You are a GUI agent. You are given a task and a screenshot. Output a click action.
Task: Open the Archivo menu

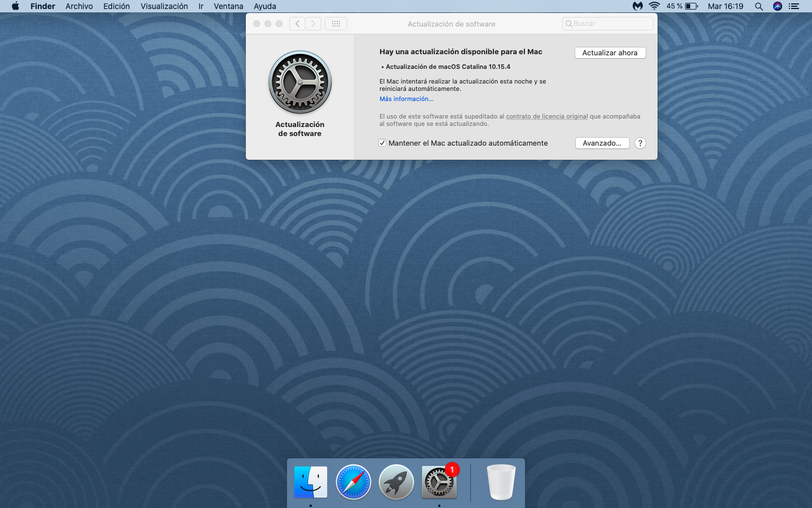coord(79,6)
